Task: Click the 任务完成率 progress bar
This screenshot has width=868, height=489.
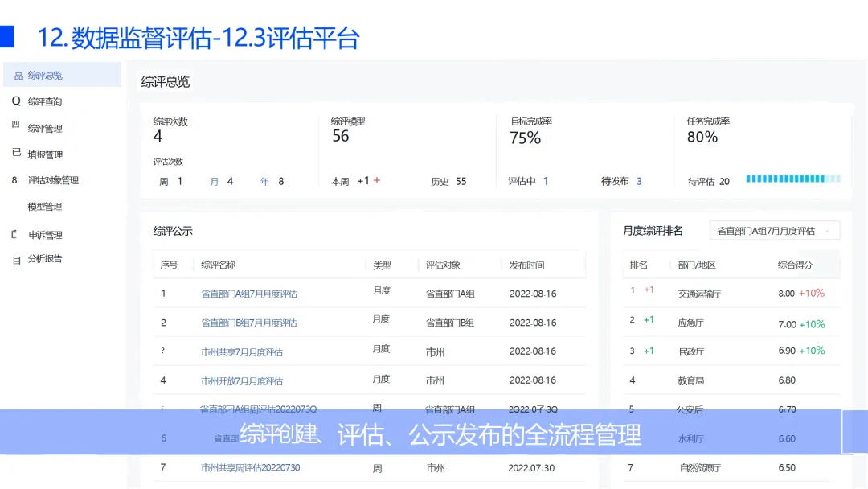Action: [x=792, y=179]
